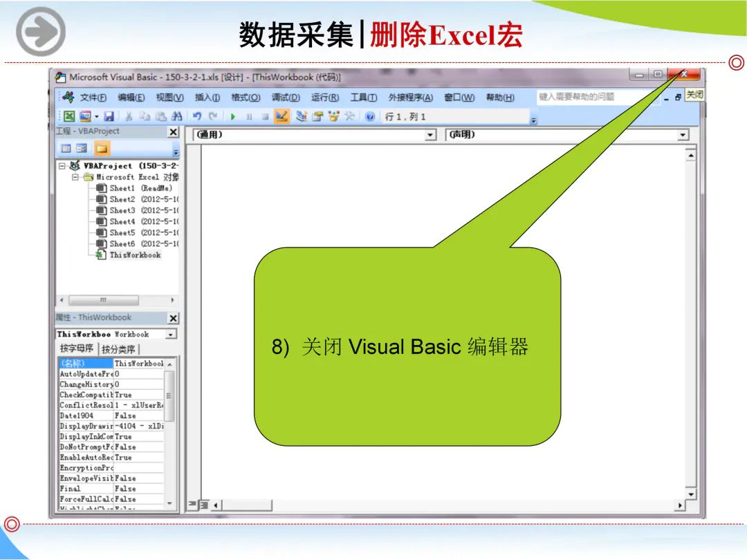
Task: Open the 窗口(W) menu
Action: [460, 97]
